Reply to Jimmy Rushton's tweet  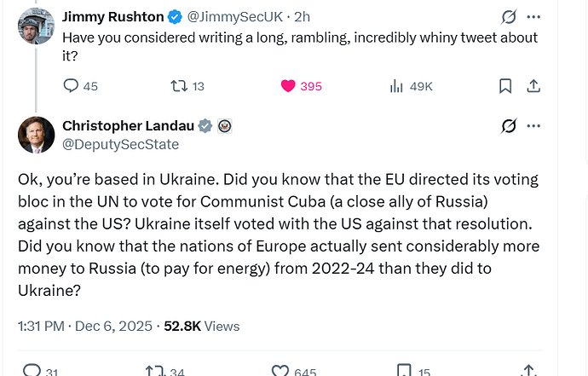pyautogui.click(x=72, y=86)
